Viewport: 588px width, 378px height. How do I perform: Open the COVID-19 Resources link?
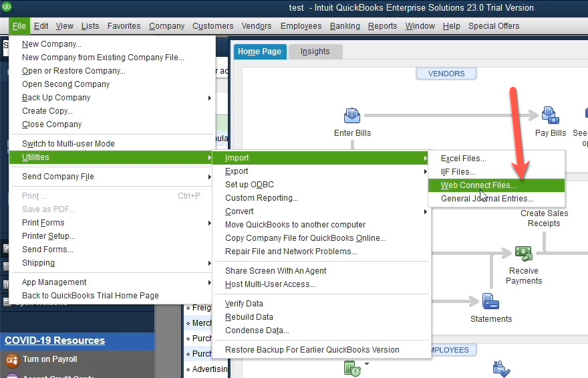pyautogui.click(x=55, y=341)
